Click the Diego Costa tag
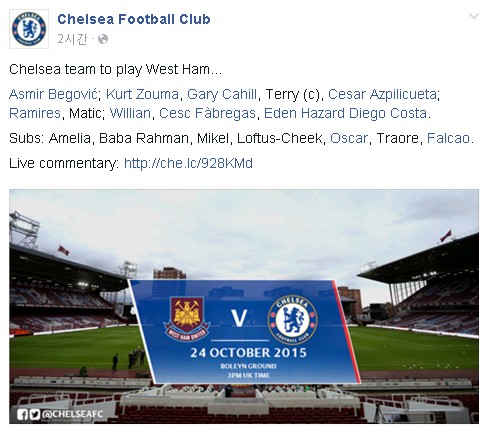The image size is (484, 429). point(387,113)
